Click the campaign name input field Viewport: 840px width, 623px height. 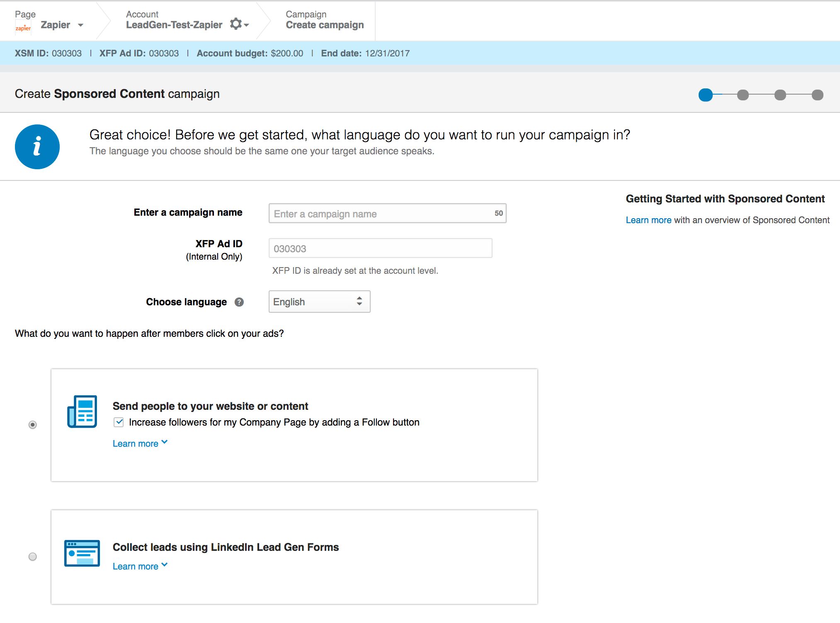click(381, 214)
